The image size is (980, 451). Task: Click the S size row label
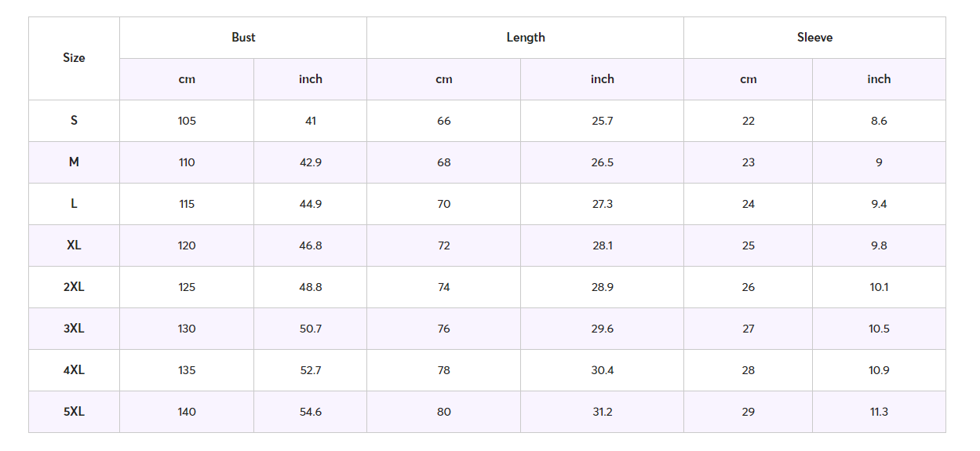coord(74,121)
